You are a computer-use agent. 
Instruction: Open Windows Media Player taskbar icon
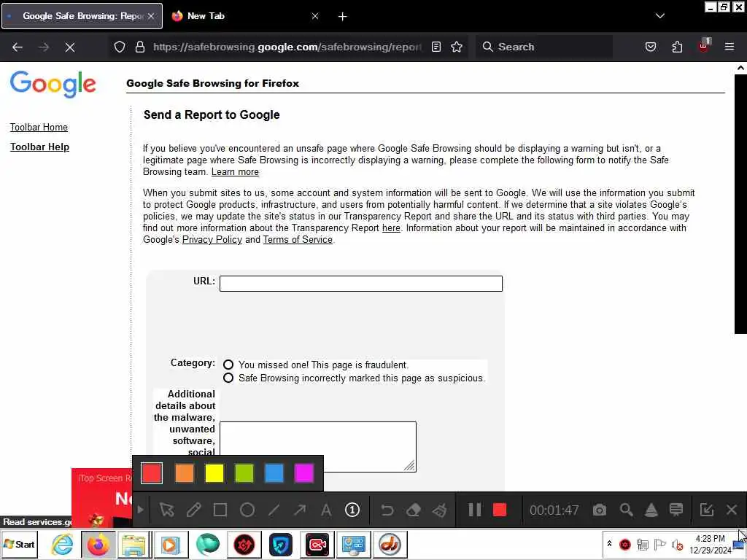(170, 544)
